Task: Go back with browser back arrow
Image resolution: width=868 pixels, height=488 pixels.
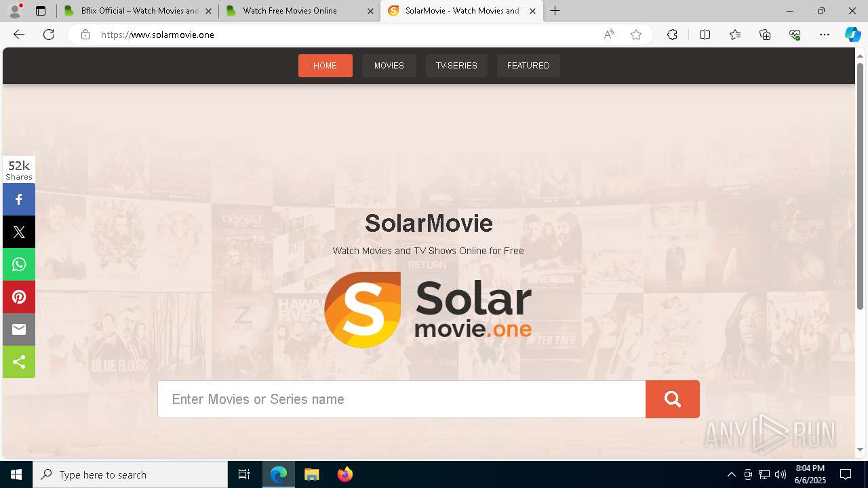Action: point(19,35)
